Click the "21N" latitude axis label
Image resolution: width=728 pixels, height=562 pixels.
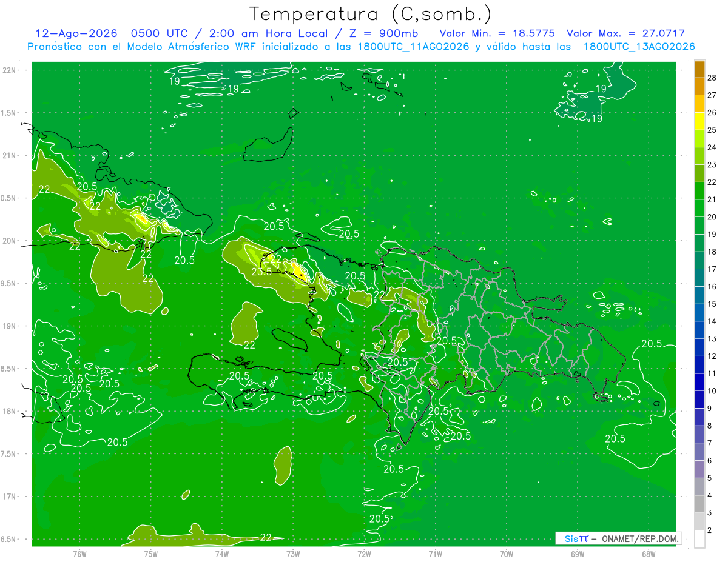point(10,156)
